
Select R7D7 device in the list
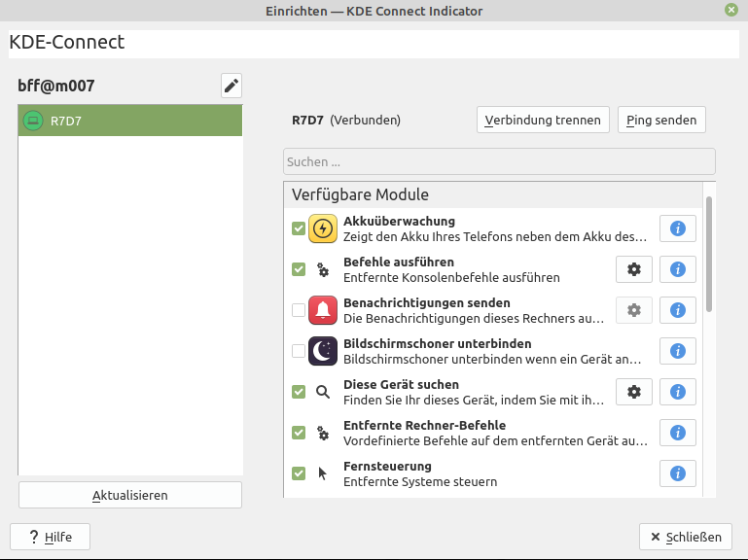130,121
